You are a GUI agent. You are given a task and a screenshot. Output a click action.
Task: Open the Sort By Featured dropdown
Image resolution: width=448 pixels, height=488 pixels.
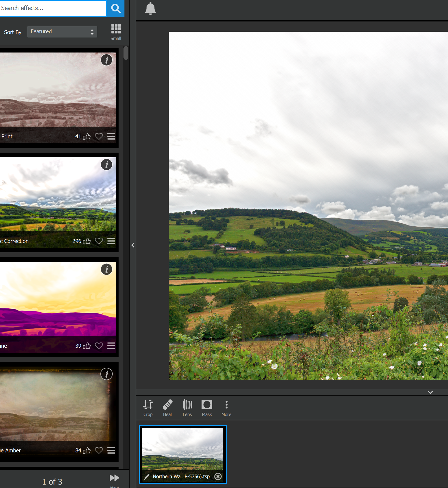coord(62,32)
